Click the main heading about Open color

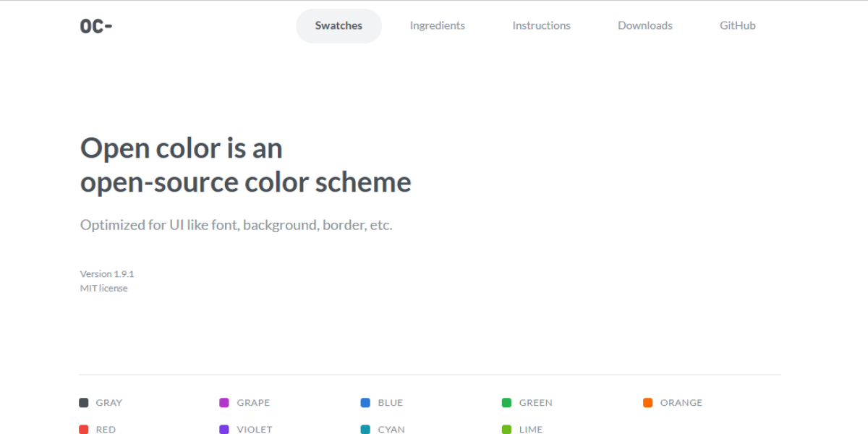(245, 165)
